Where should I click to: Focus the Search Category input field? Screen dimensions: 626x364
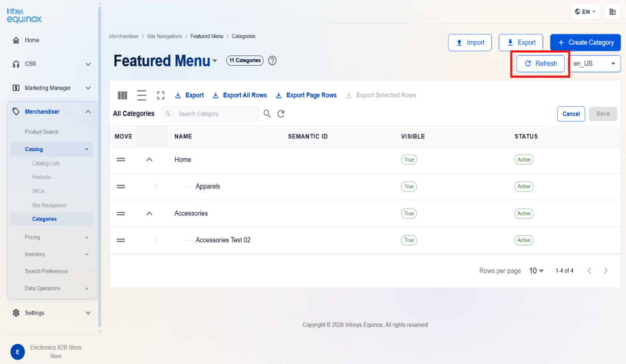210,114
